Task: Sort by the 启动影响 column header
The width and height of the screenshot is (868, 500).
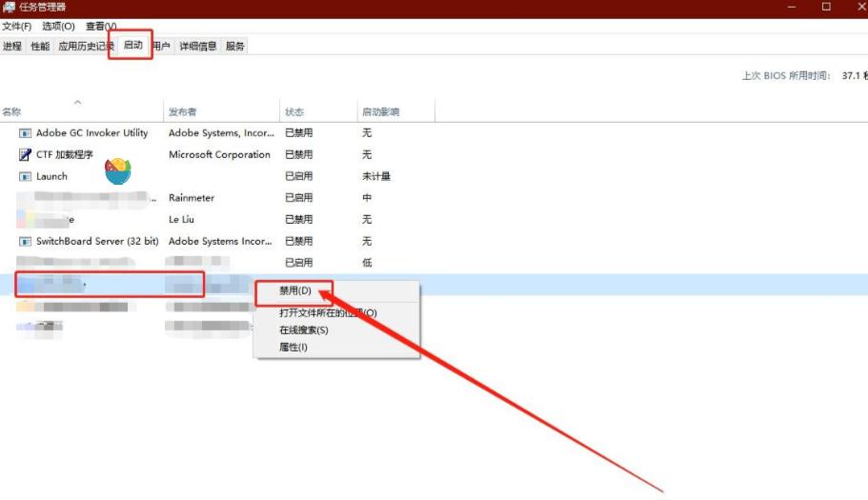Action: coord(381,111)
